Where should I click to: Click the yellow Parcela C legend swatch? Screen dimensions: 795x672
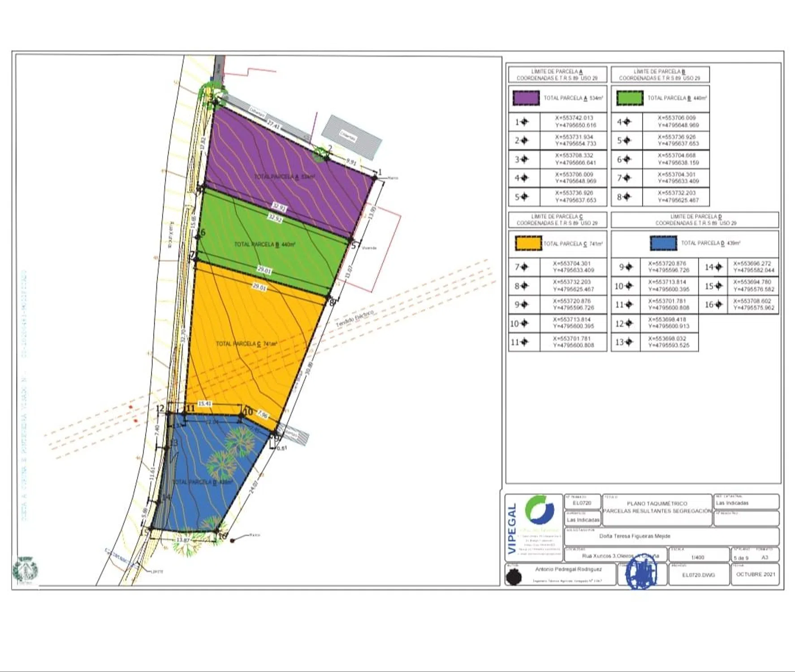528,243
